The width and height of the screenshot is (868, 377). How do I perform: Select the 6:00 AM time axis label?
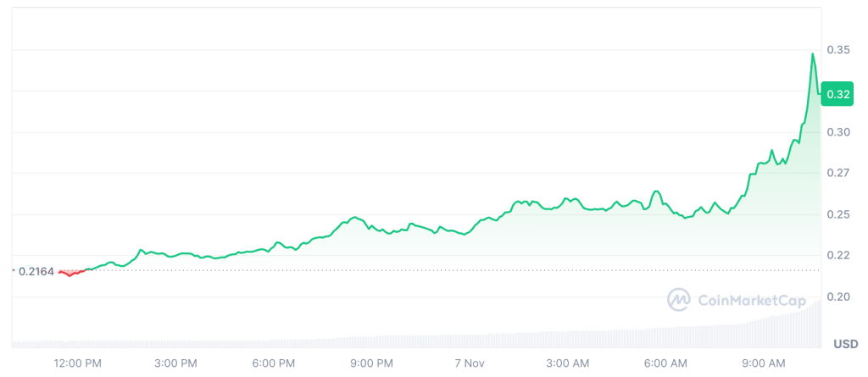coord(665,363)
